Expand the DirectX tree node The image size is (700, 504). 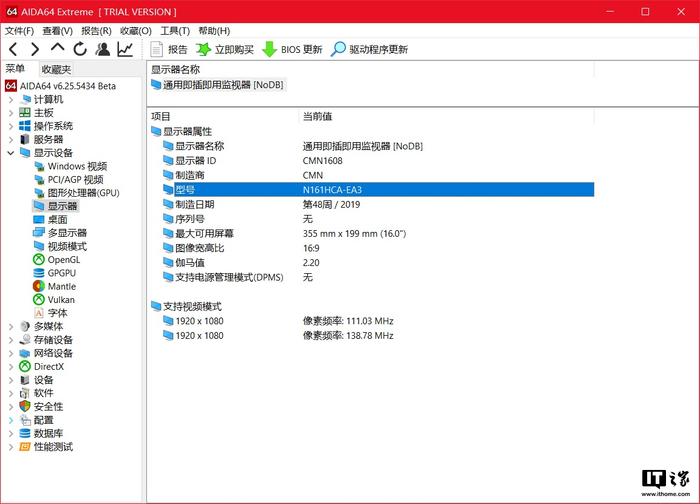tap(11, 367)
